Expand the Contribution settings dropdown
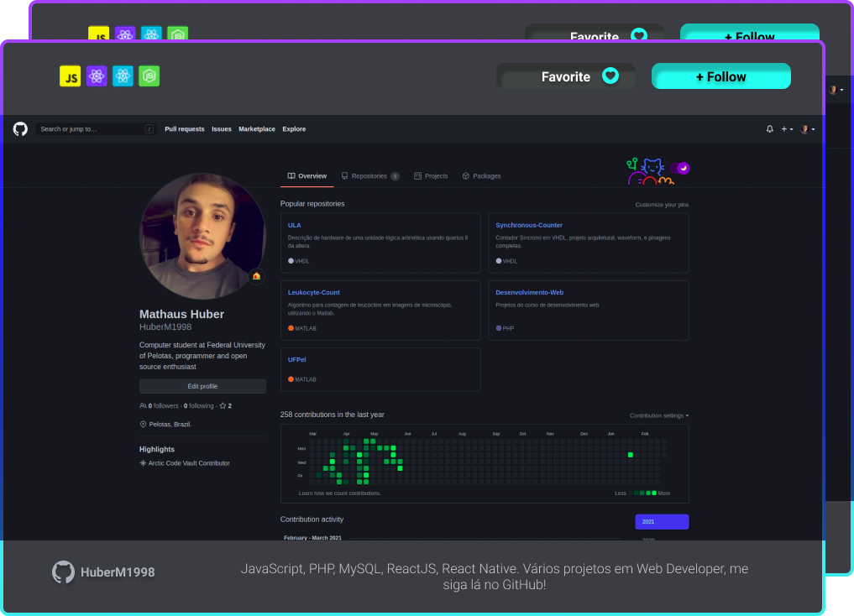854x616 pixels. (x=659, y=415)
